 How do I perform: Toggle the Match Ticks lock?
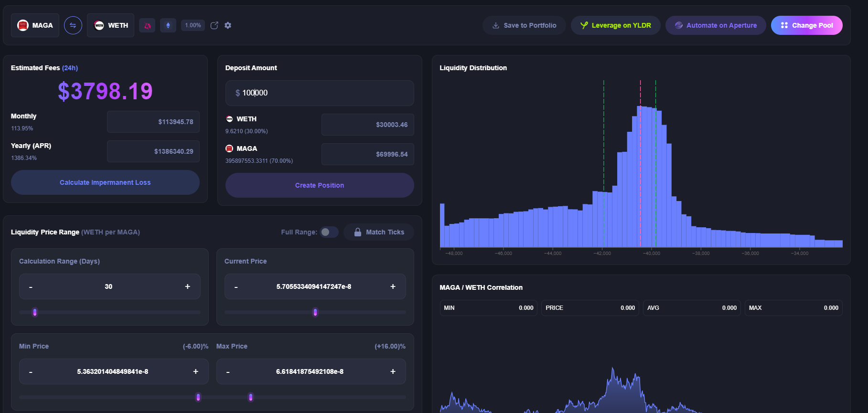(x=379, y=232)
